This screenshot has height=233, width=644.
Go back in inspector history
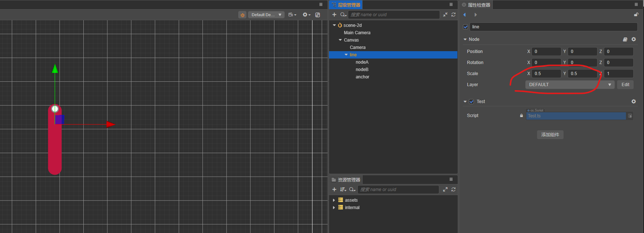(x=464, y=15)
